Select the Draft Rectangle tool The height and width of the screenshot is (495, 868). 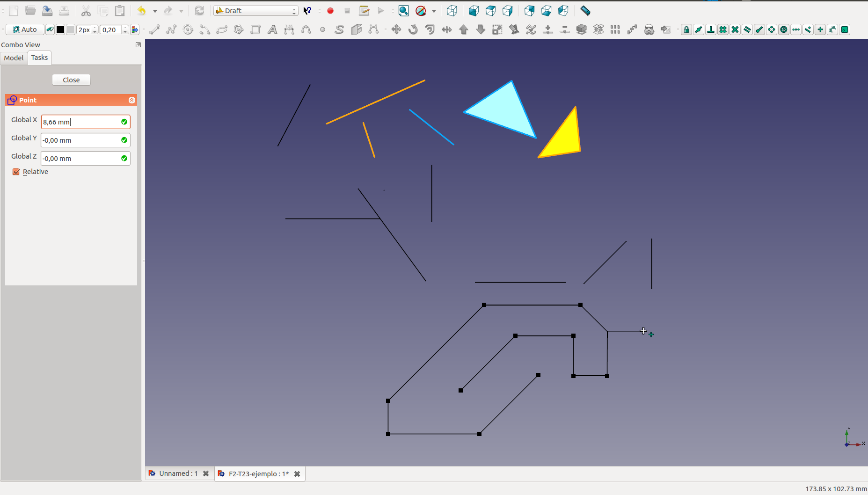(x=255, y=30)
